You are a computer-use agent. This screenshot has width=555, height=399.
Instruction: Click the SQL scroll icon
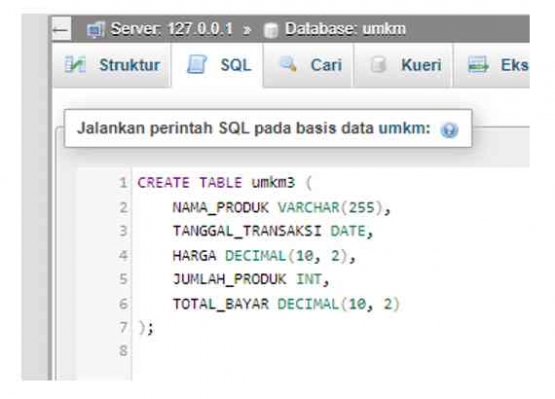point(197,64)
